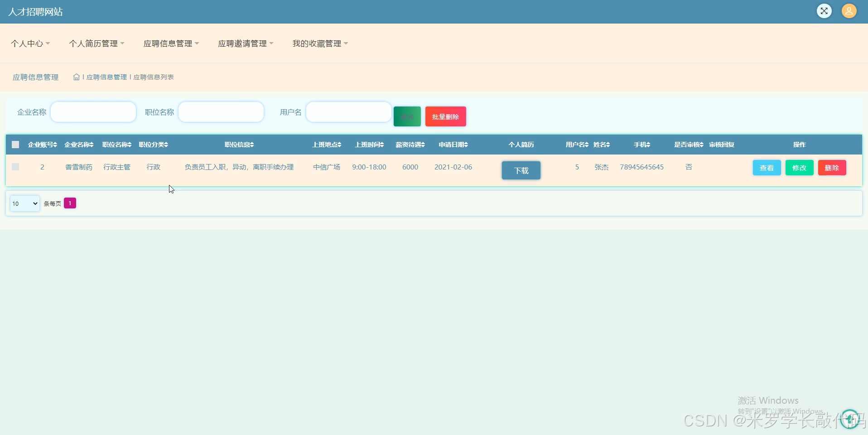The image size is (868, 435).
Task: Expand the 个人中心 menu
Action: 30,43
